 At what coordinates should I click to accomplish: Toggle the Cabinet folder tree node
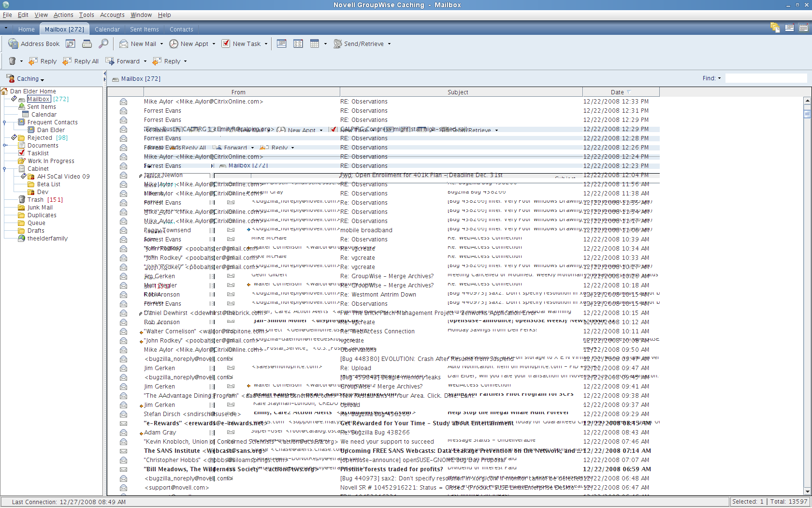coord(4,169)
